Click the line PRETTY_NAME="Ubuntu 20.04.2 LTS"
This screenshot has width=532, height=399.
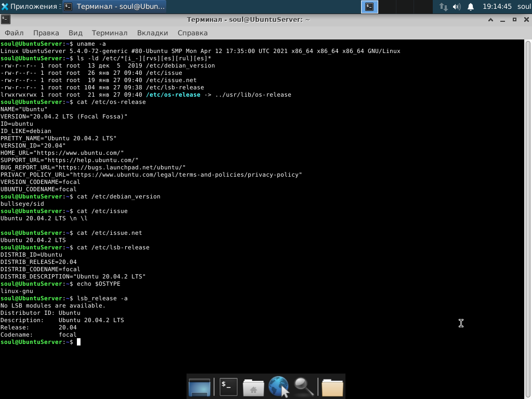coord(58,138)
